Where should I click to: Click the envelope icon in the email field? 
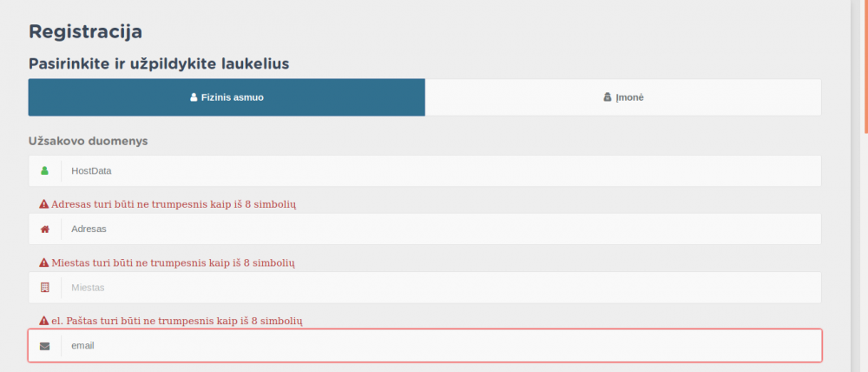45,346
